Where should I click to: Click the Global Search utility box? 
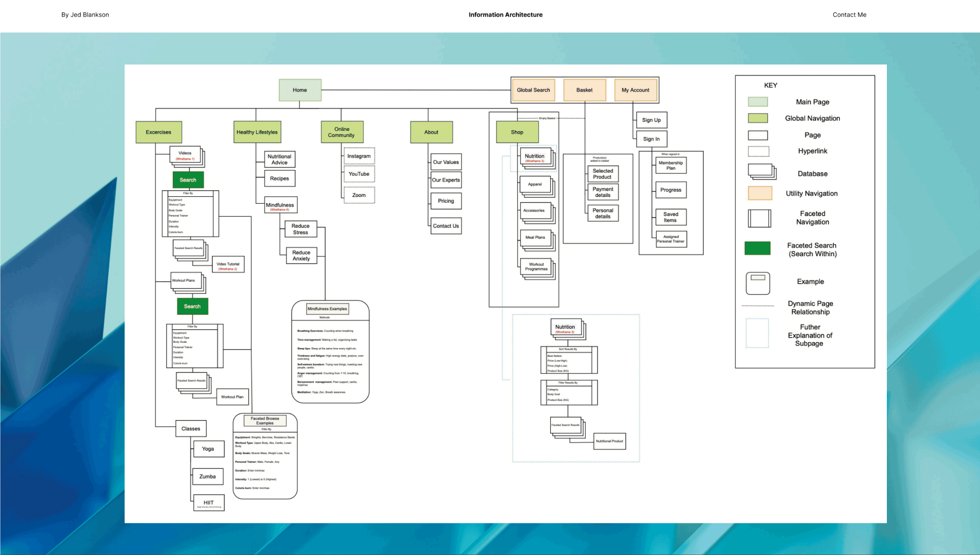click(533, 90)
